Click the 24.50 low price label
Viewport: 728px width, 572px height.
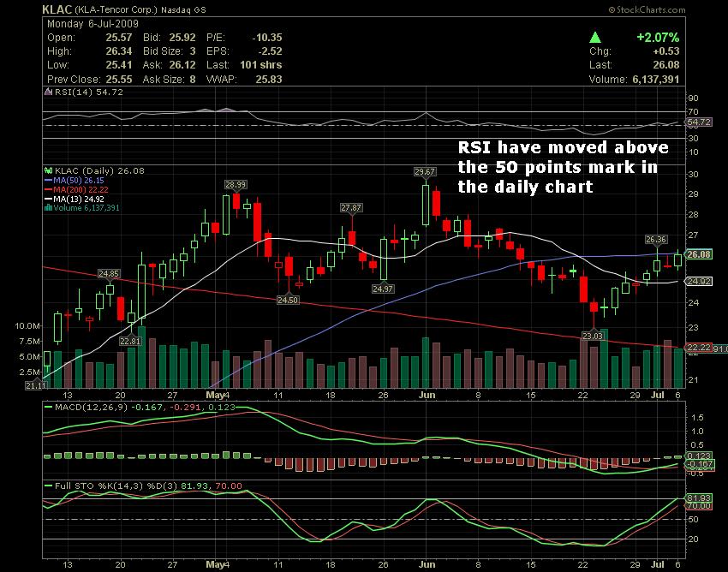288,301
